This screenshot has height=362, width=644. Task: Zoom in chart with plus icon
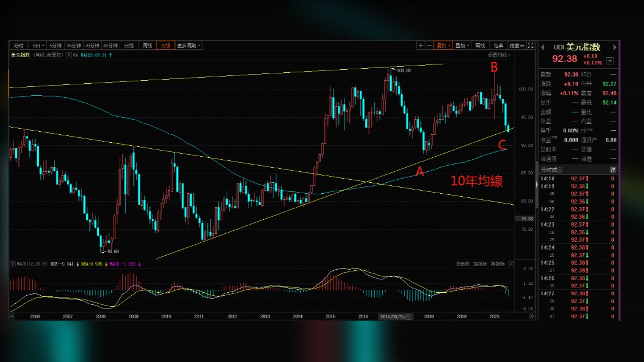point(420,46)
